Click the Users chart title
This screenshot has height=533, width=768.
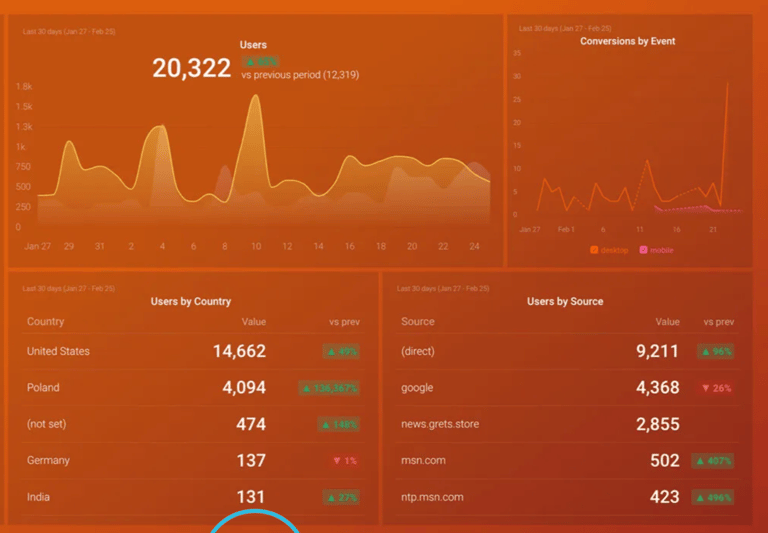253,45
